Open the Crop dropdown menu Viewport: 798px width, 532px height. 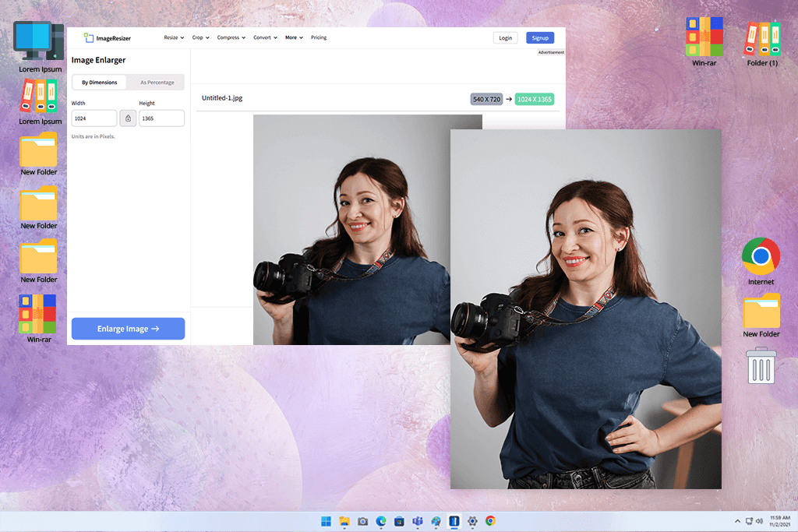tap(200, 37)
